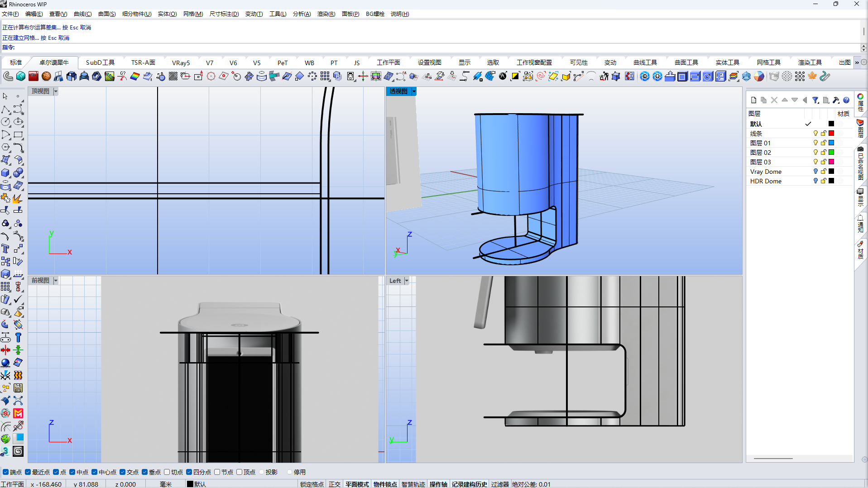The height and width of the screenshot is (488, 868).
Task: Click the new layer icon in layers panel
Action: tap(753, 100)
